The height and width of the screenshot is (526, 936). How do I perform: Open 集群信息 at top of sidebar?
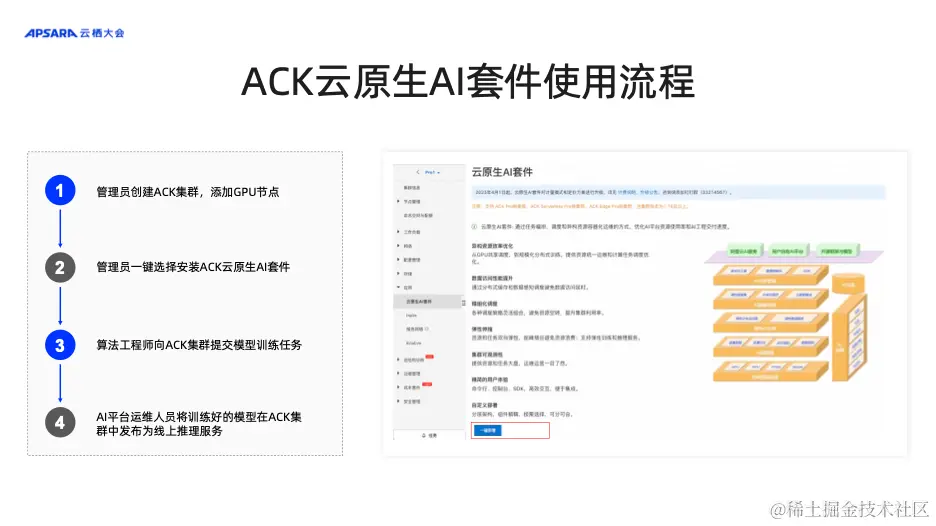412,187
